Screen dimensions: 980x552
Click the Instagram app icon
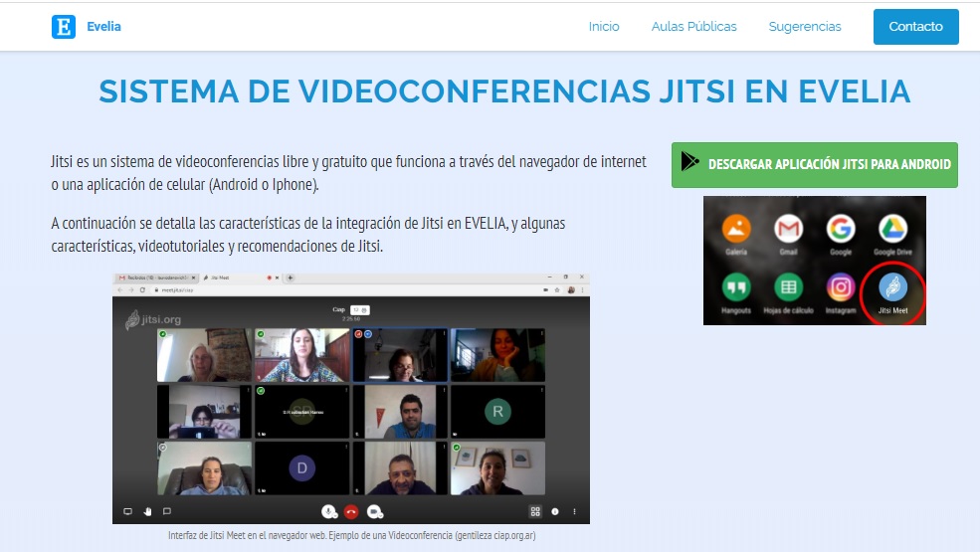(840, 287)
